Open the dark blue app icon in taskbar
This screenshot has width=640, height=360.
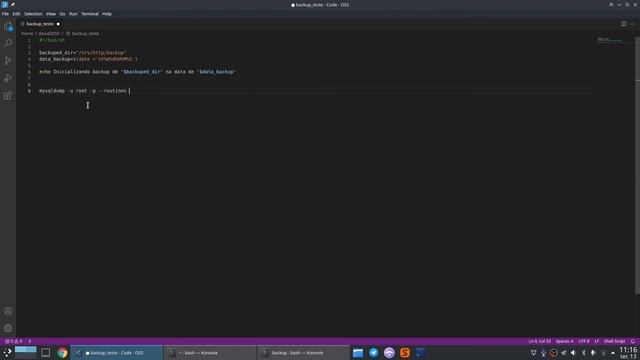[420, 353]
